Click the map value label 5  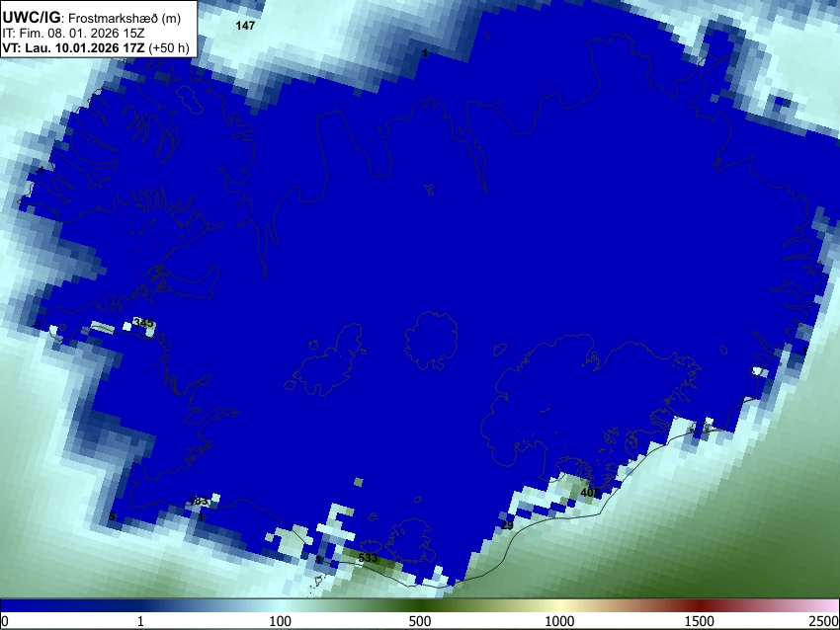pos(112,516)
